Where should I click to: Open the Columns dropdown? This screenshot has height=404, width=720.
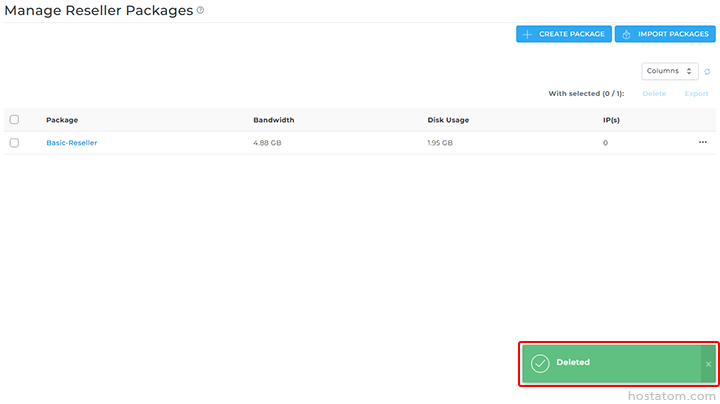coord(669,71)
